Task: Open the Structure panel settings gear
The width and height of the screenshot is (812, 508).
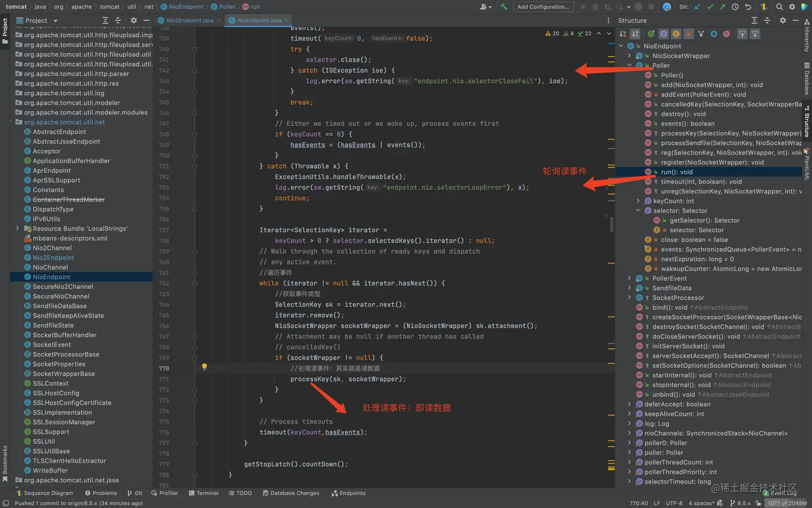Action: (x=782, y=20)
